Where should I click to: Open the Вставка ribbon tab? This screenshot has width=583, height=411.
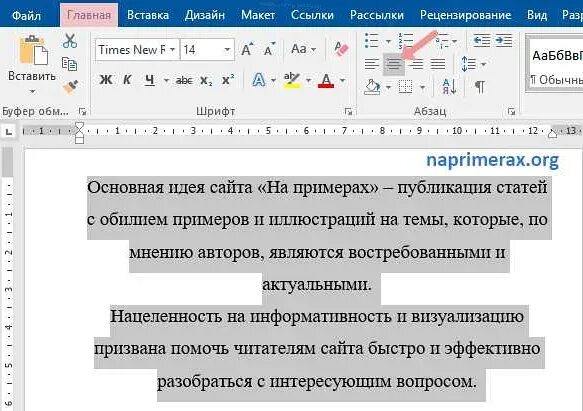148,15
